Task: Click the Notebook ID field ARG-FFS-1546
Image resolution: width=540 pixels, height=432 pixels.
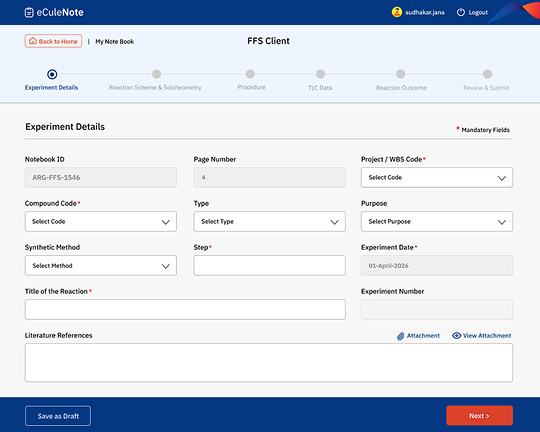Action: 101,177
